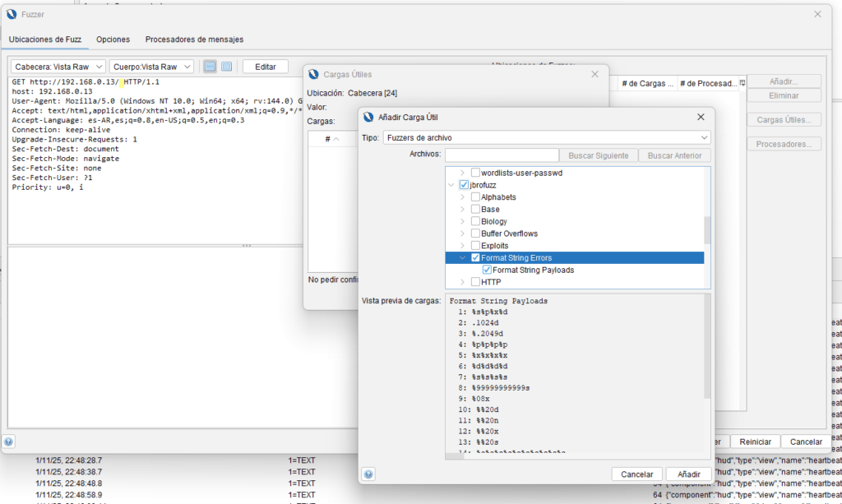Viewport: 842px width, 504px height.
Task: Click the ZAP logo in Fuzzer title bar
Action: click(x=11, y=14)
